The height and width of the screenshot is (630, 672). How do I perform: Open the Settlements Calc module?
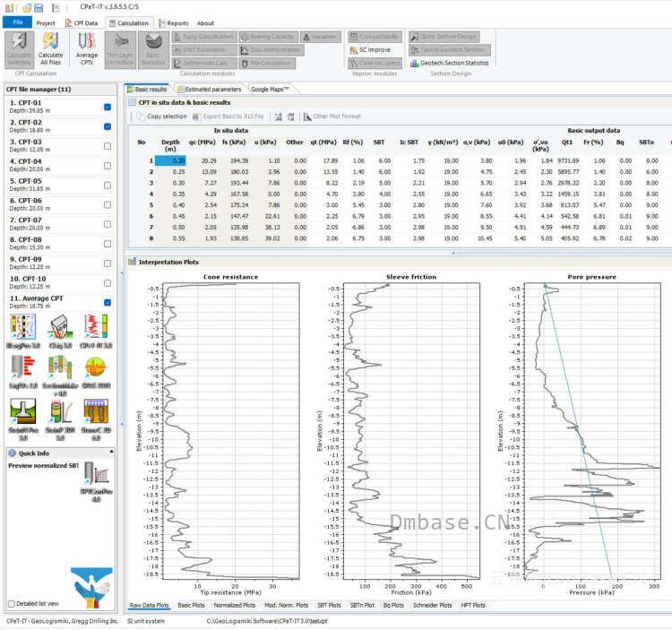(204, 63)
